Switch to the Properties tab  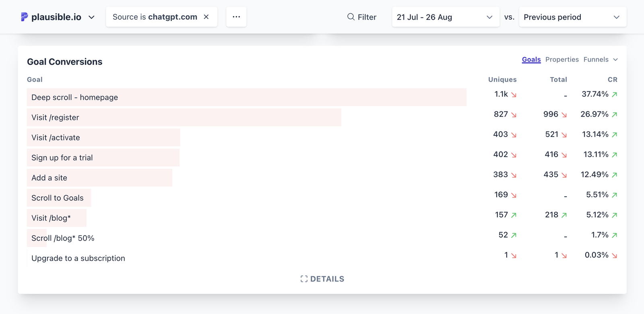click(562, 59)
